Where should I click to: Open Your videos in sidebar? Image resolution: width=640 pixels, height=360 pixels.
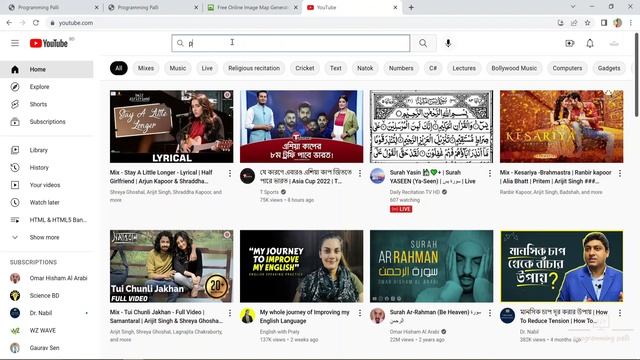tap(47, 185)
